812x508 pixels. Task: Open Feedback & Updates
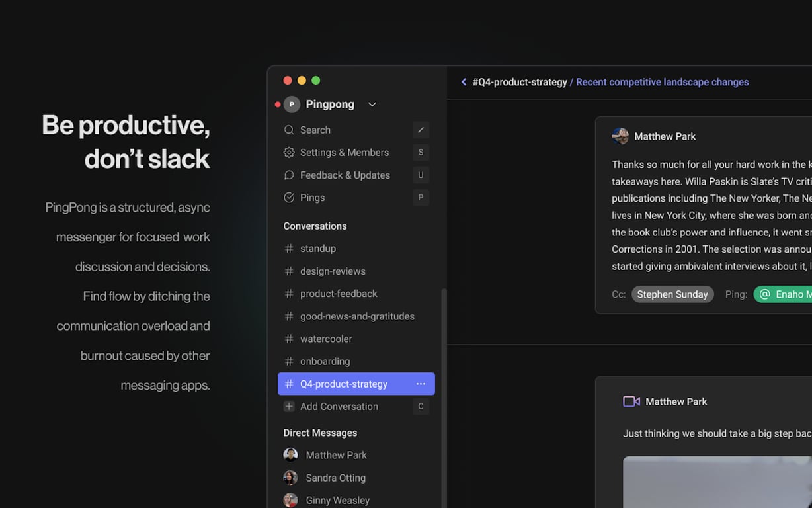point(356,175)
